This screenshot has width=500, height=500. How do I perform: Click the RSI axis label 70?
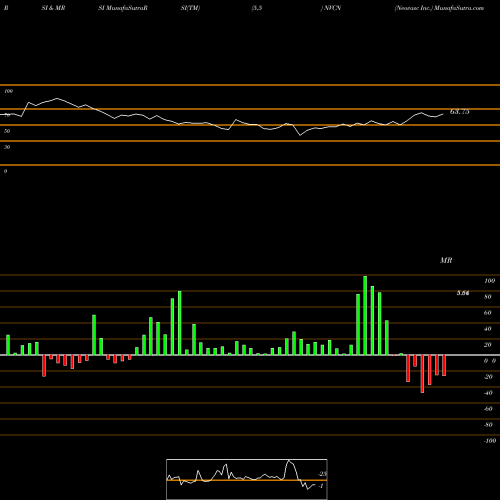point(7,115)
